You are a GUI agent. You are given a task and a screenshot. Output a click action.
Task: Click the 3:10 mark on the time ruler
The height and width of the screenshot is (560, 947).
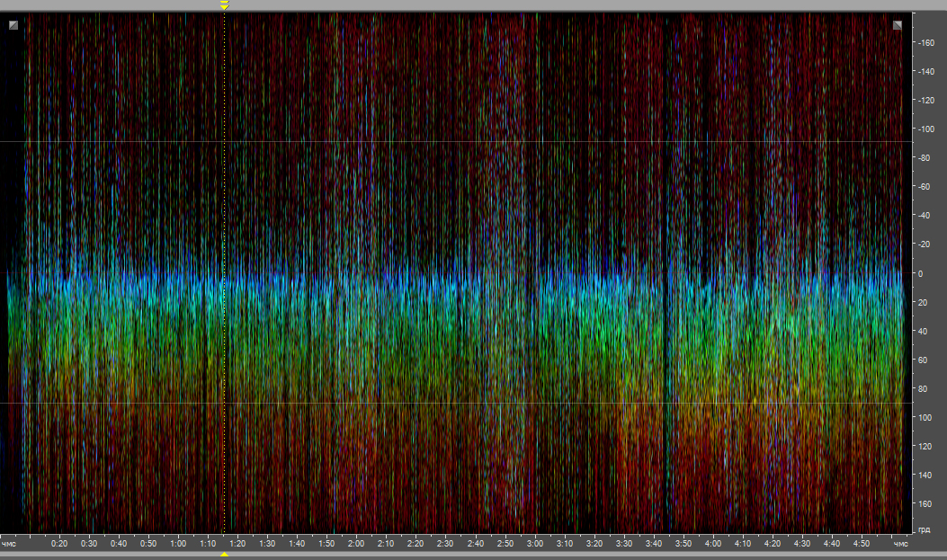[x=565, y=544]
